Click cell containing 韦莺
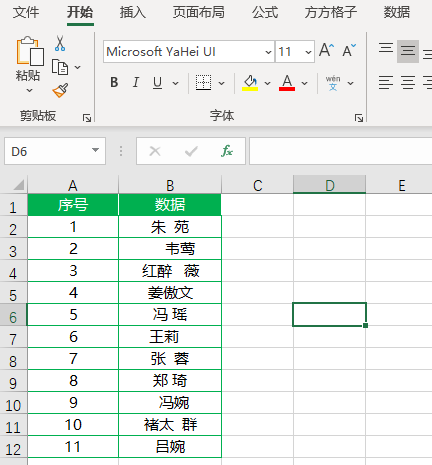 (x=170, y=249)
